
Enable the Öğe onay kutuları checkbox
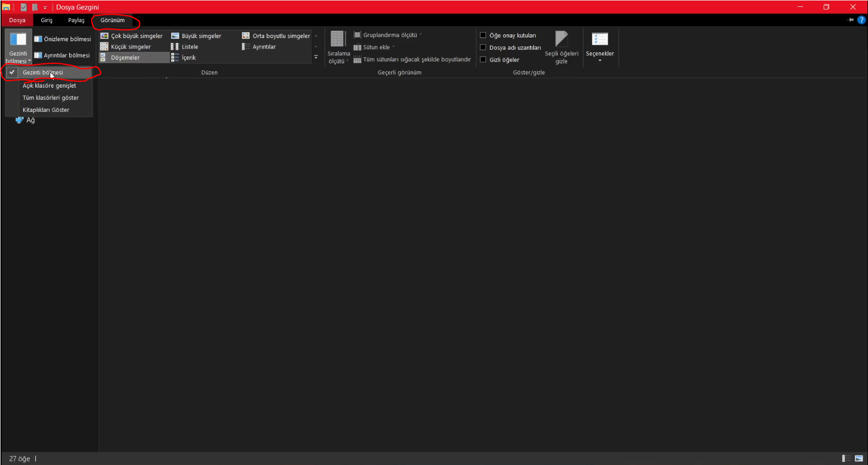483,35
